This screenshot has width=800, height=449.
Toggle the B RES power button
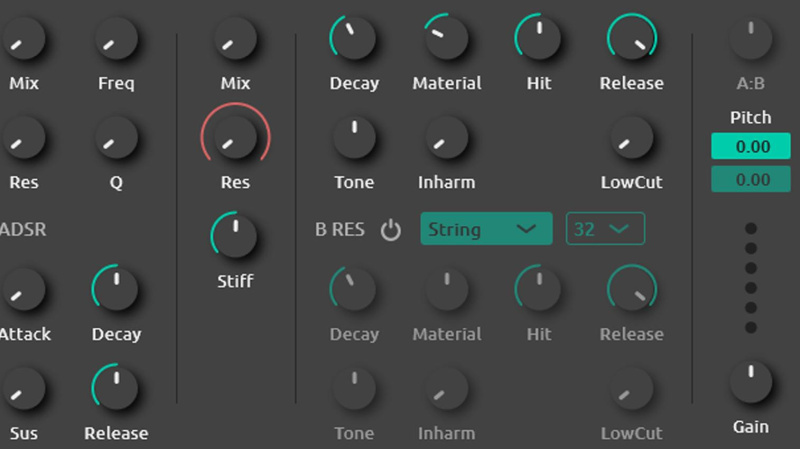pyautogui.click(x=390, y=230)
